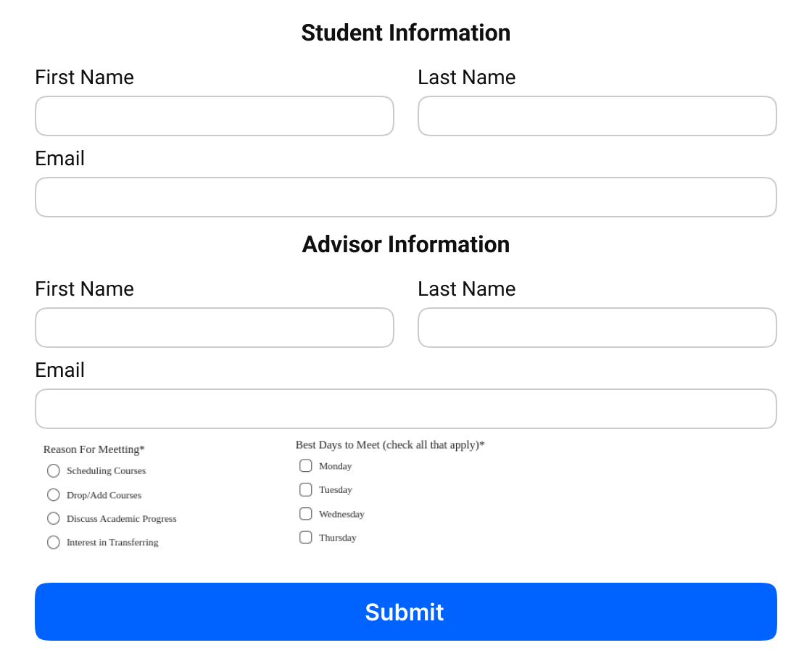Click the Advisor Last Name input field
The width and height of the screenshot is (812, 661).
click(x=597, y=328)
